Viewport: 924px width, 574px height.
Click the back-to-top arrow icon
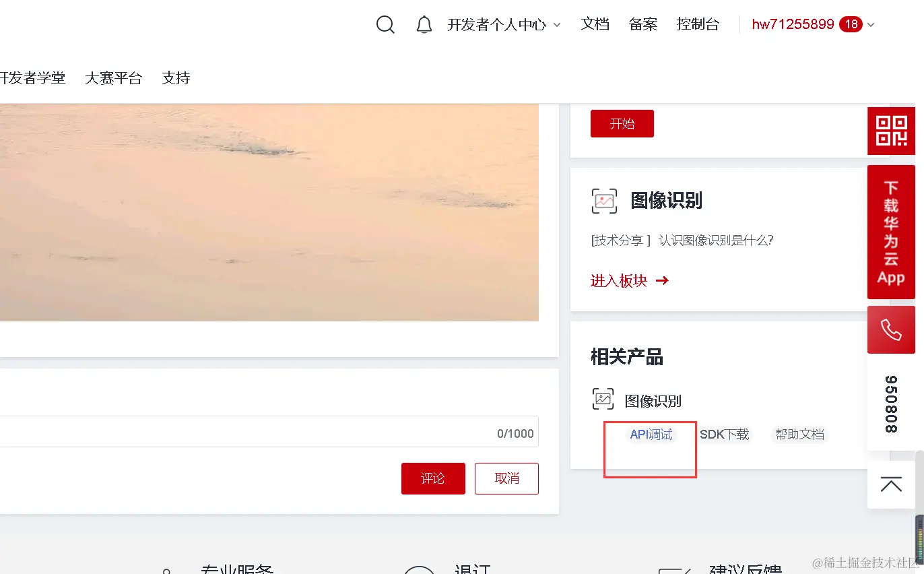click(891, 484)
